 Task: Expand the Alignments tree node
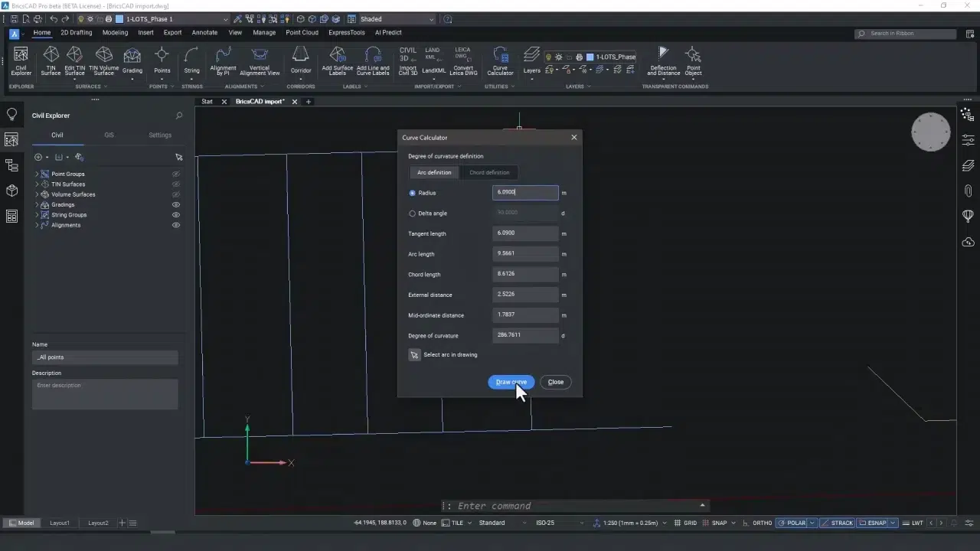pyautogui.click(x=37, y=225)
